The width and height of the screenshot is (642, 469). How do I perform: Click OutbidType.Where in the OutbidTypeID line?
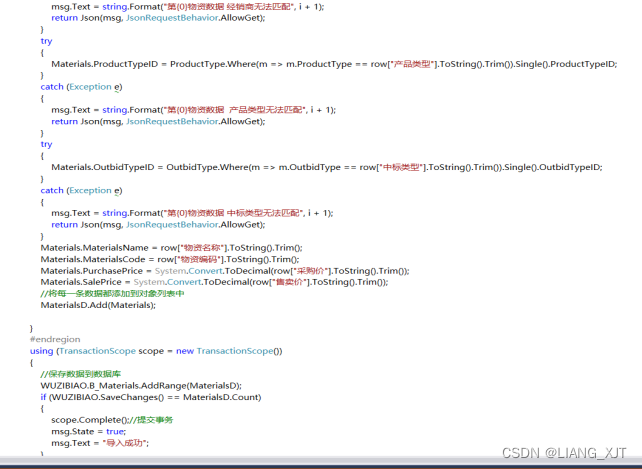(x=206, y=167)
